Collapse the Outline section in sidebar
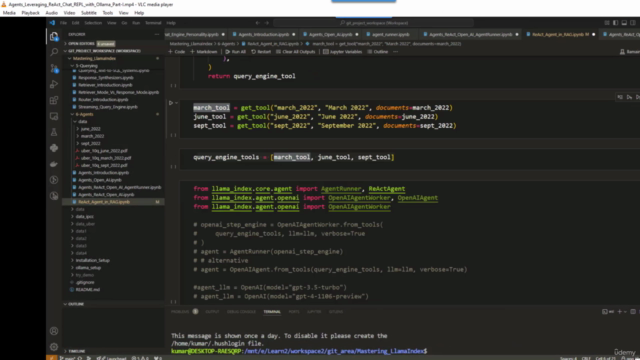Viewport: 640px width, 360px height. 76,304
